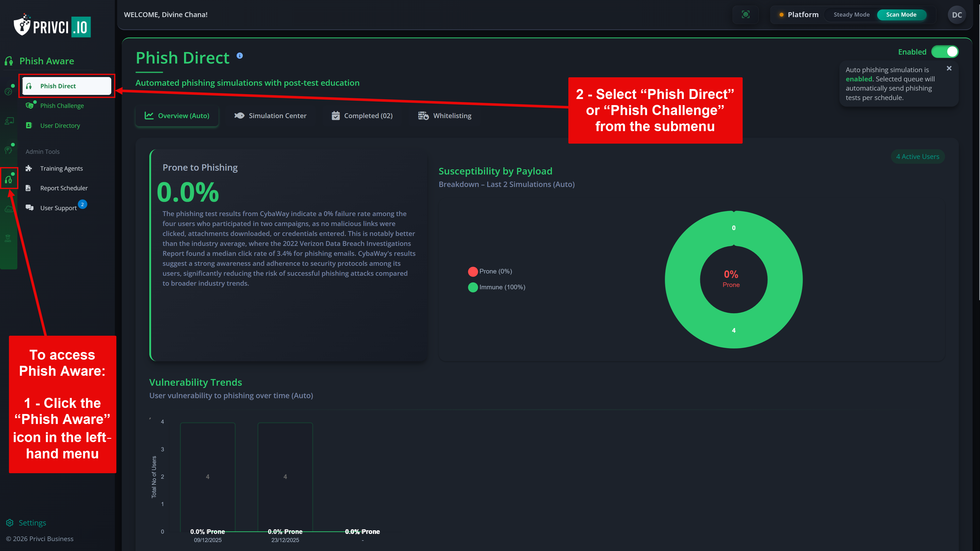Click the info icon beside the Phish Direct heading

240,55
